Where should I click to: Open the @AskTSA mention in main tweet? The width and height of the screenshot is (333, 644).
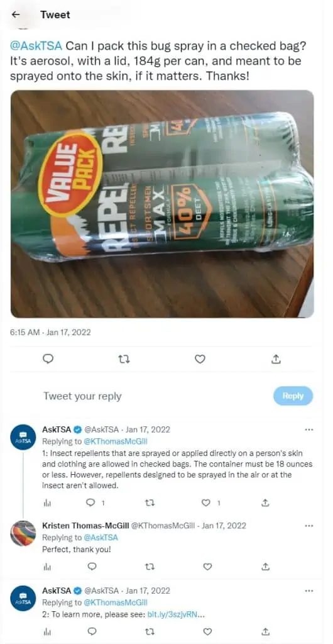[36, 45]
